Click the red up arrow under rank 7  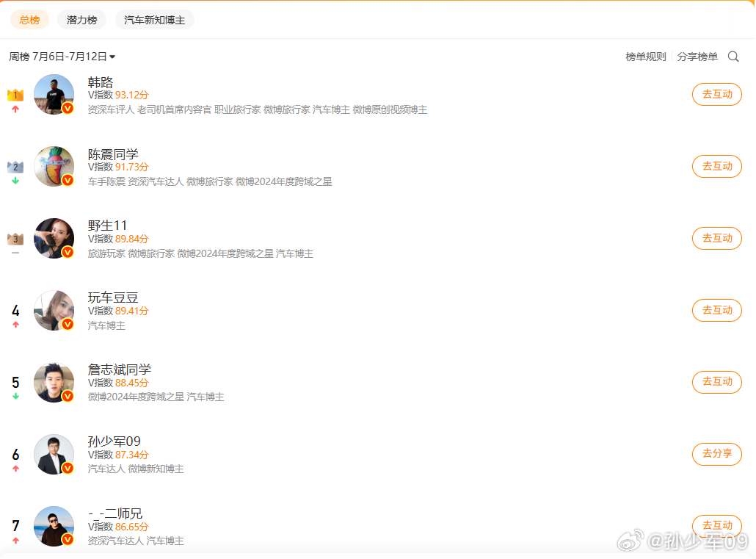15,540
